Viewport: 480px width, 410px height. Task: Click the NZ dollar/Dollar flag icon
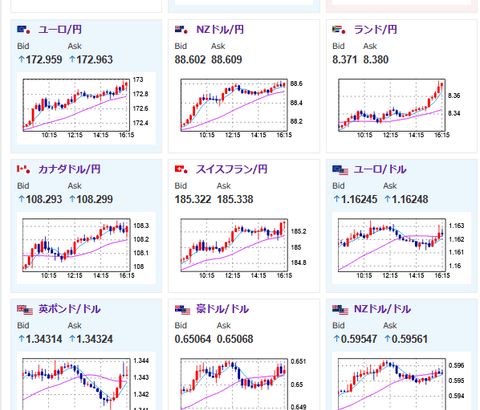(340, 310)
